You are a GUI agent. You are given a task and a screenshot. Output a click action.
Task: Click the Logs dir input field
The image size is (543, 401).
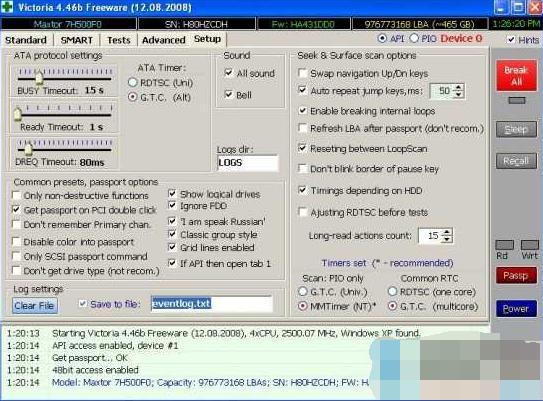[248, 163]
